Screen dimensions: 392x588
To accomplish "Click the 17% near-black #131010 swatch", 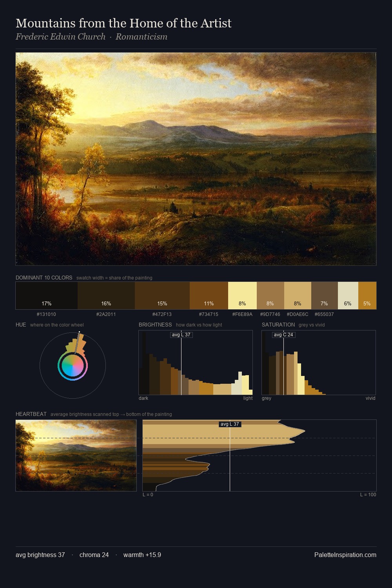I will 47,296.
